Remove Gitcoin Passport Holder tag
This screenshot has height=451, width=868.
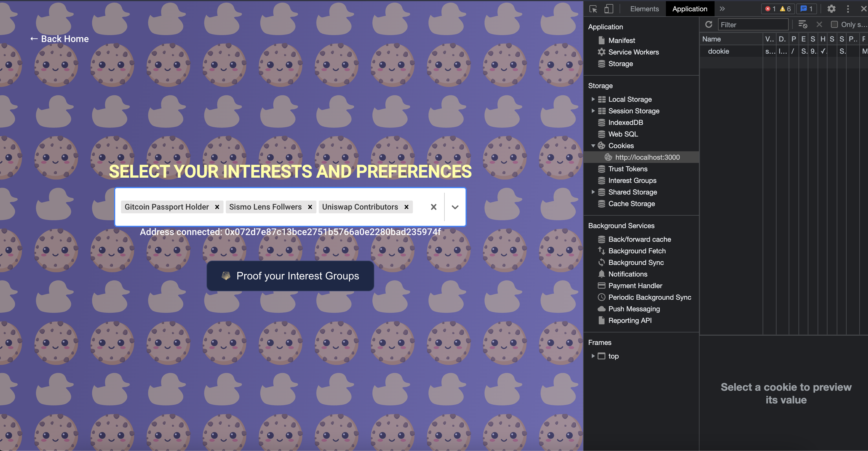(x=217, y=207)
